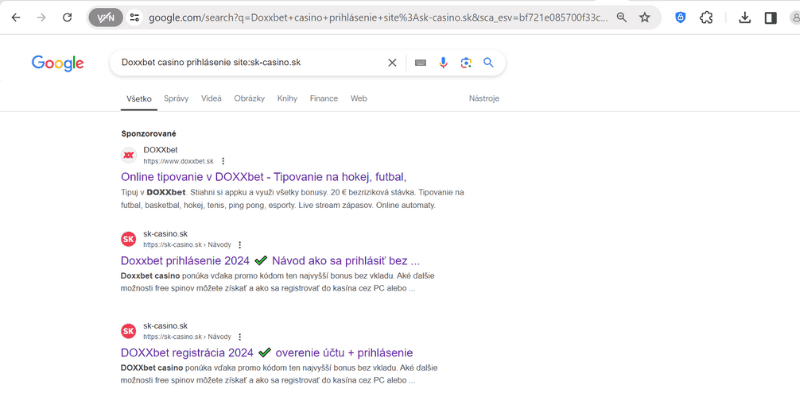Open the Extensions puzzle icon
800x400 pixels.
point(706,17)
